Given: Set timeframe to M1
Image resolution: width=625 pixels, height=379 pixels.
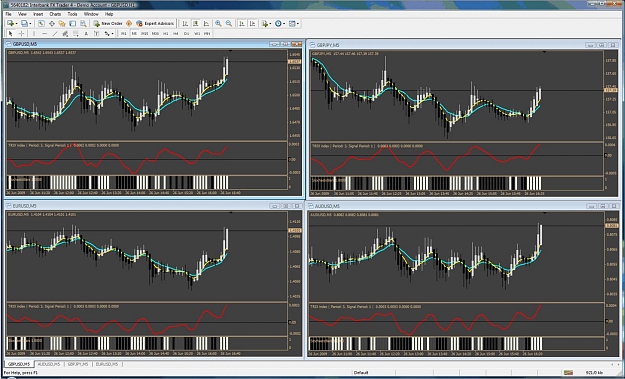Looking at the screenshot, I should (124, 33).
